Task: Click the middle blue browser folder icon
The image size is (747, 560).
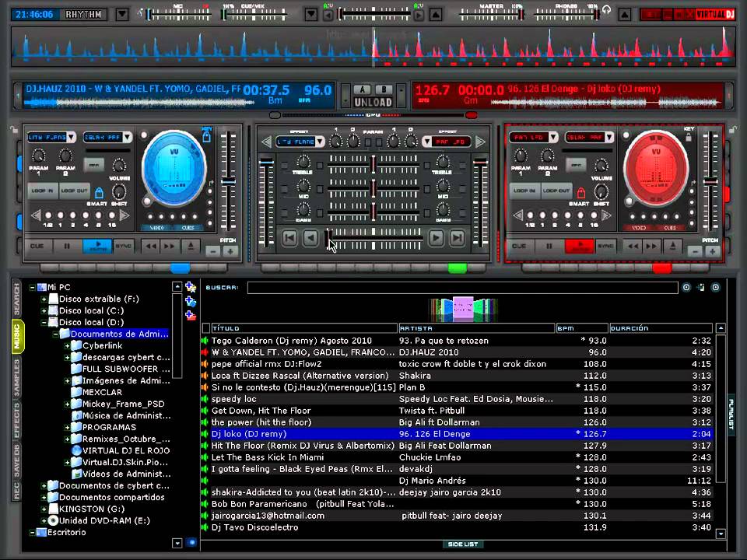Action: [191, 301]
